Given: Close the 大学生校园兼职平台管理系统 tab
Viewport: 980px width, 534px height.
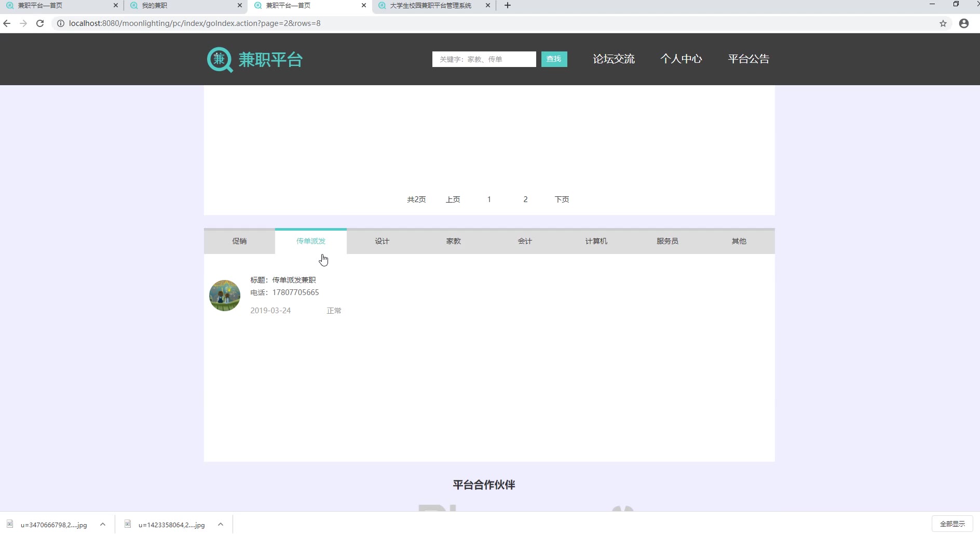Looking at the screenshot, I should tap(488, 5).
